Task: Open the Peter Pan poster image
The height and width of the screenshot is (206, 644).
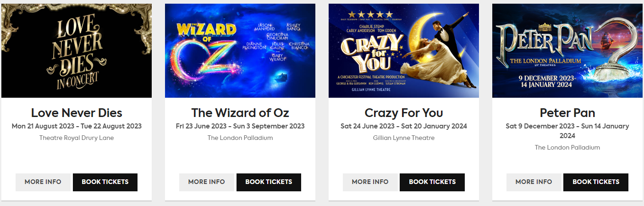Action: coord(567,50)
